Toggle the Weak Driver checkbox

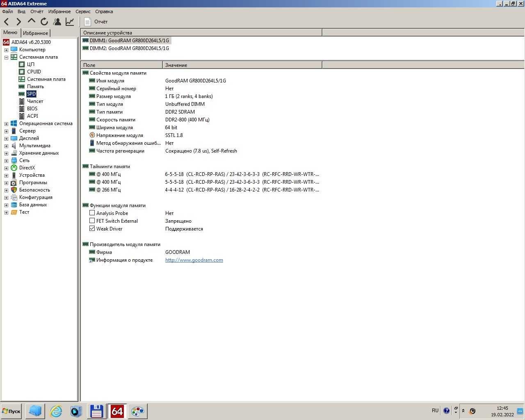click(92, 228)
